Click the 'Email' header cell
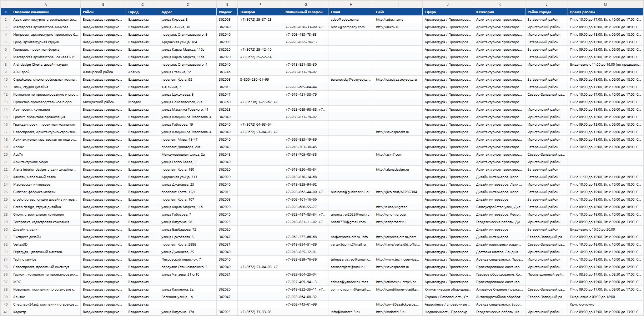The width and height of the screenshot is (644, 322). [351, 12]
